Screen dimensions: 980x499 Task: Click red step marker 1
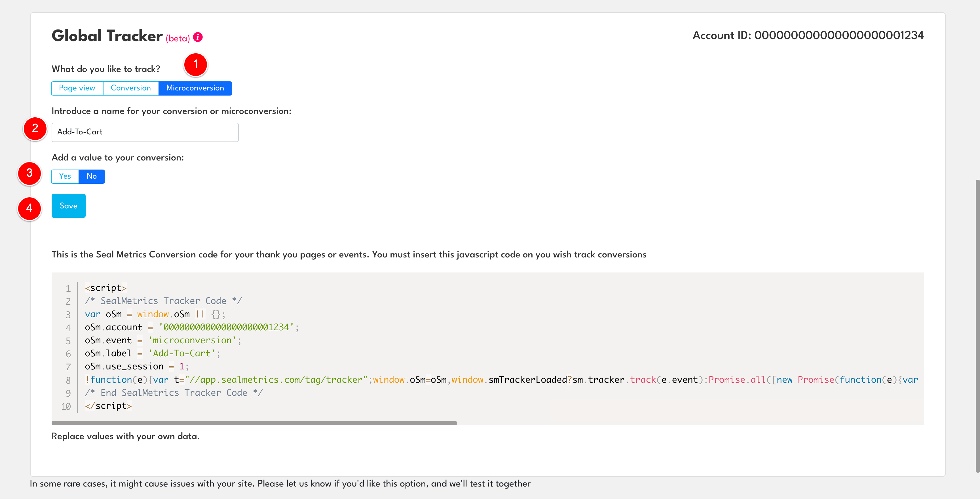[x=196, y=65]
